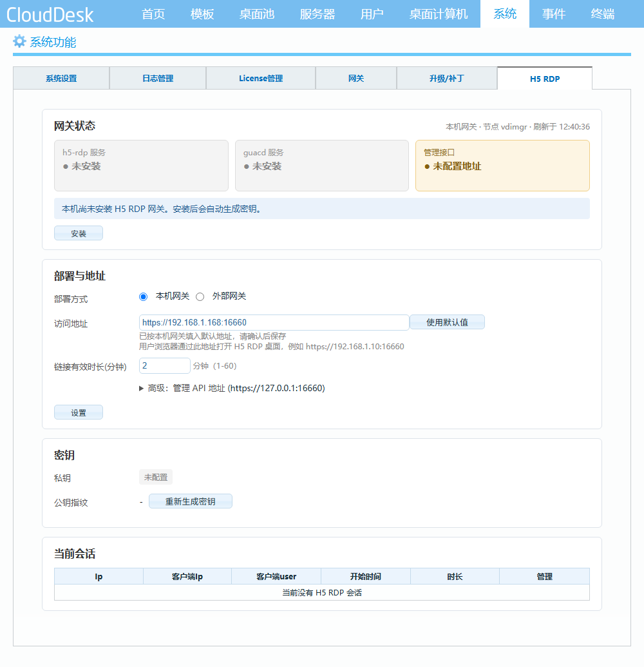The width and height of the screenshot is (644, 667).
Task: Select 本机网关 radio button
Action: pos(143,296)
